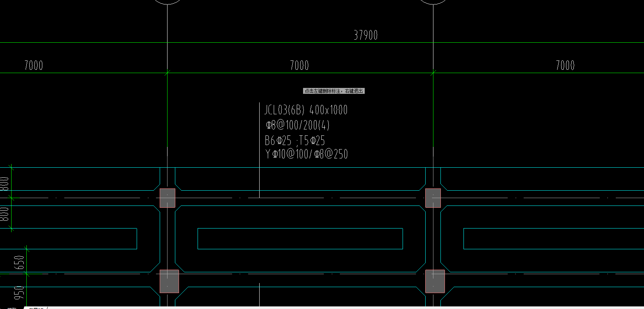Screen dimensions: 644x309
Task: Select the upper-right grey column block
Action: (x=433, y=198)
